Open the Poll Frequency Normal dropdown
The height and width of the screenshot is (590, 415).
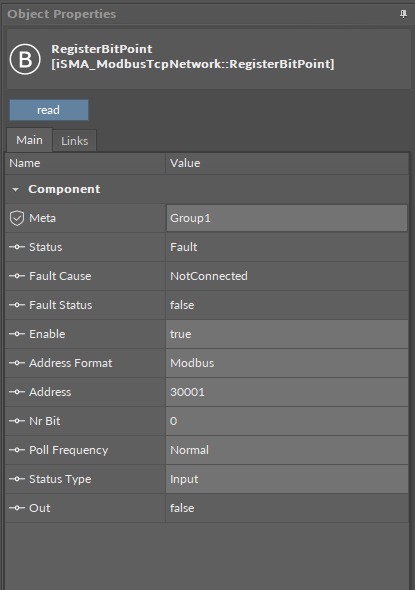tap(287, 450)
